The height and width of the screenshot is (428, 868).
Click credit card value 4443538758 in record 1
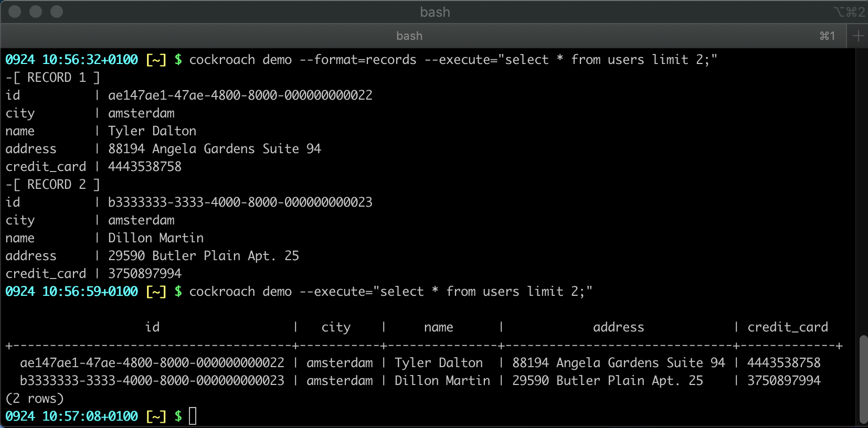pos(145,167)
